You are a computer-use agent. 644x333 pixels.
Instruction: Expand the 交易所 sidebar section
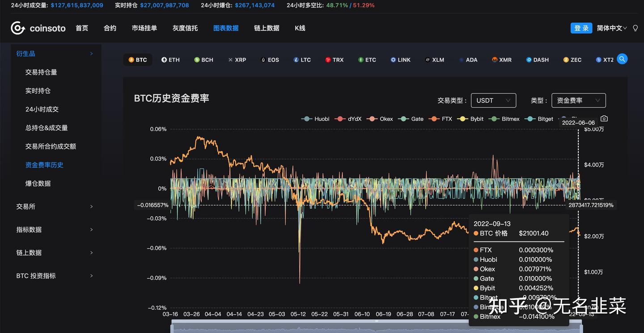[x=26, y=207]
